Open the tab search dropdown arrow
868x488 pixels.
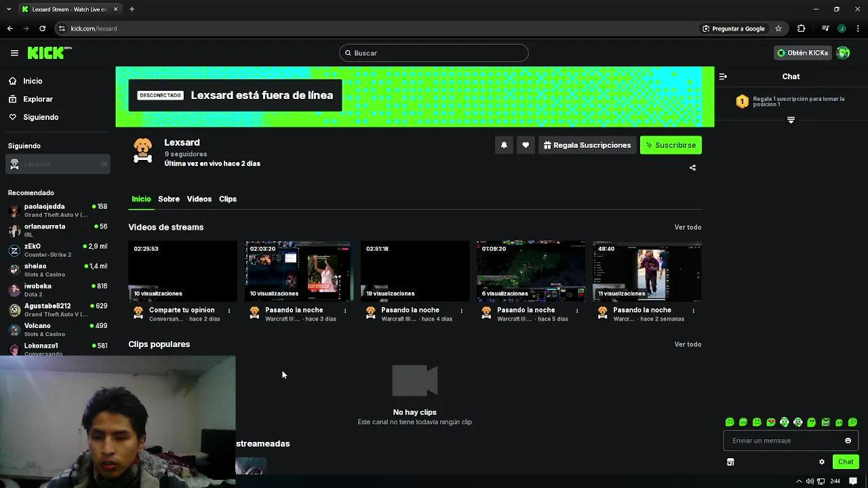[9, 9]
